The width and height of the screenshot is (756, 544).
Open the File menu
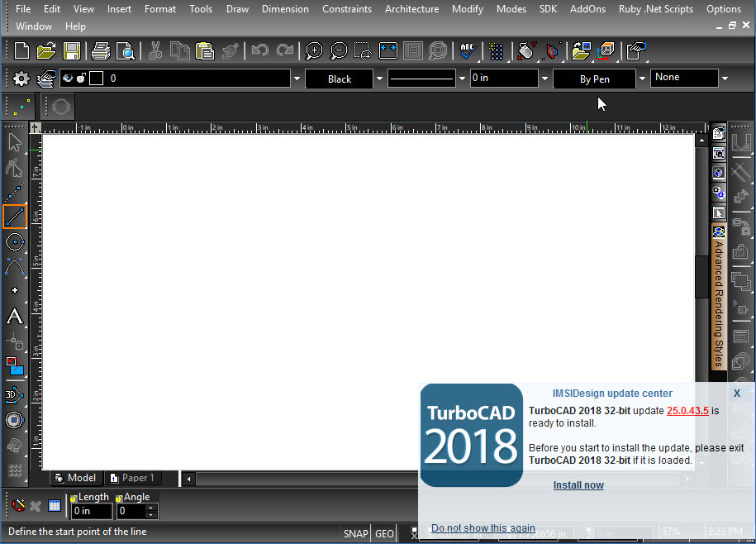point(23,8)
